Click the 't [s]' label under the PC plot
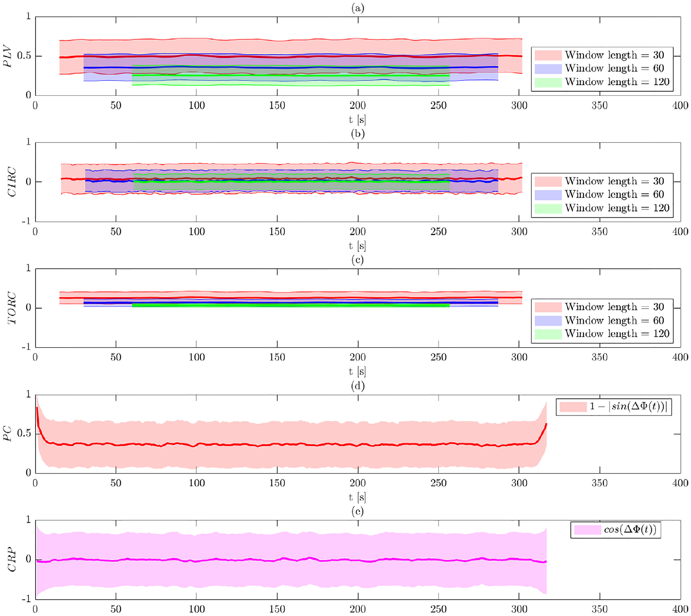 [358, 498]
